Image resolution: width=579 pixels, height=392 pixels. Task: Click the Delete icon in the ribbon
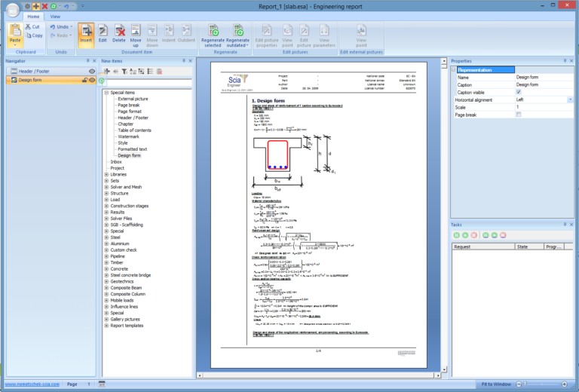point(119,30)
